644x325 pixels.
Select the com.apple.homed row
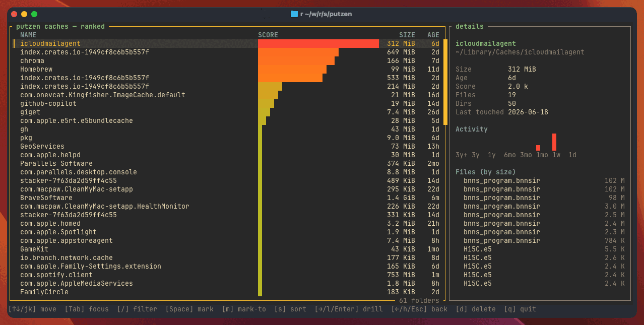click(x=227, y=224)
